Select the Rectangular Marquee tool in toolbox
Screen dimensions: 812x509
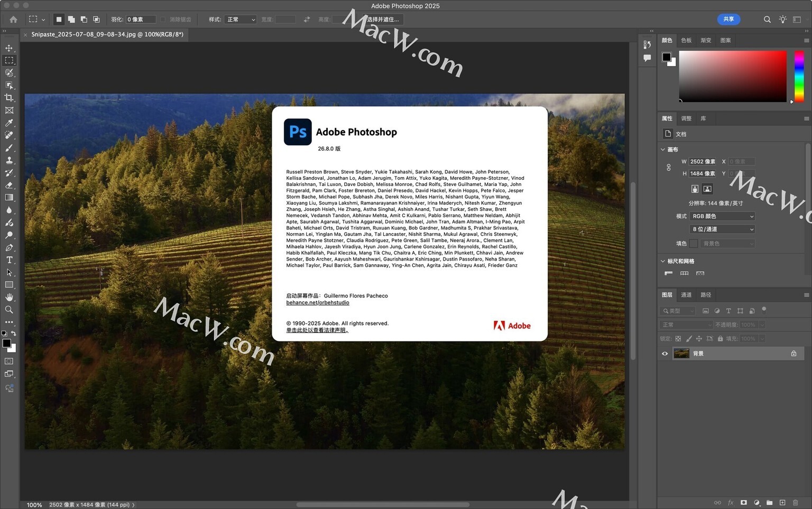point(9,60)
